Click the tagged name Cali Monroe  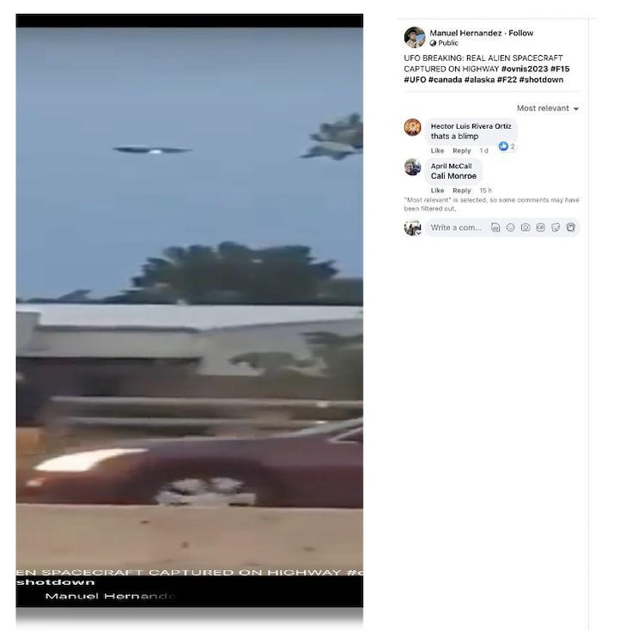pyautogui.click(x=453, y=176)
